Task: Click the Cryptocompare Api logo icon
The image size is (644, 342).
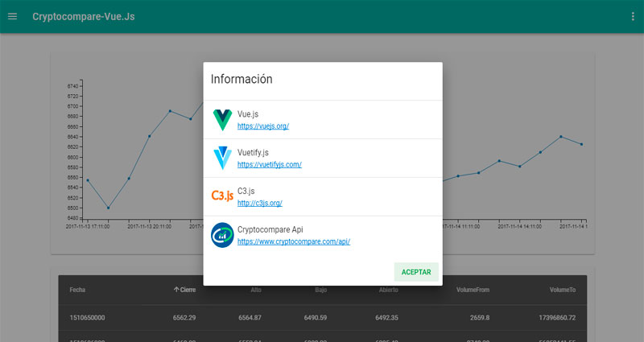Action: pos(222,235)
